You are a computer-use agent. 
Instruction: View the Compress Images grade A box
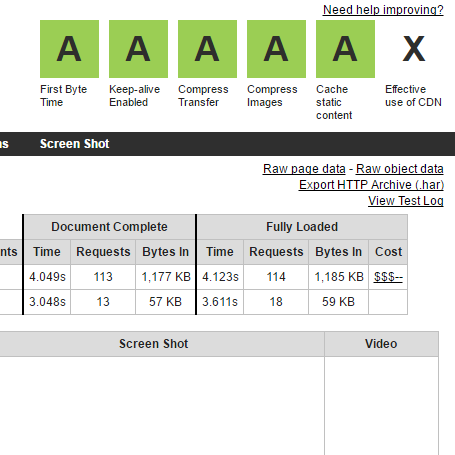pyautogui.click(x=276, y=49)
